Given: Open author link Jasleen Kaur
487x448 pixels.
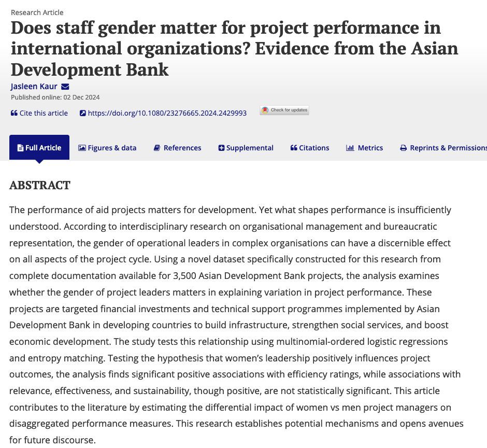Looking at the screenshot, I should (x=34, y=87).
